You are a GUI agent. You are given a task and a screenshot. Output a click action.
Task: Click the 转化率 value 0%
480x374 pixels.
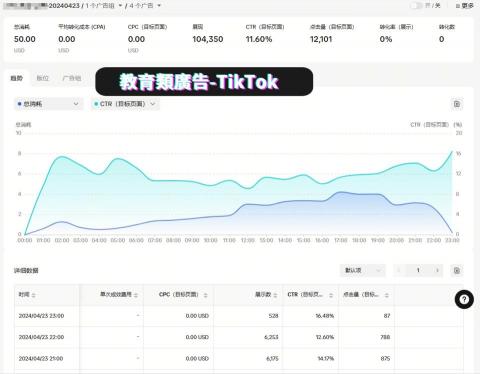(x=386, y=39)
